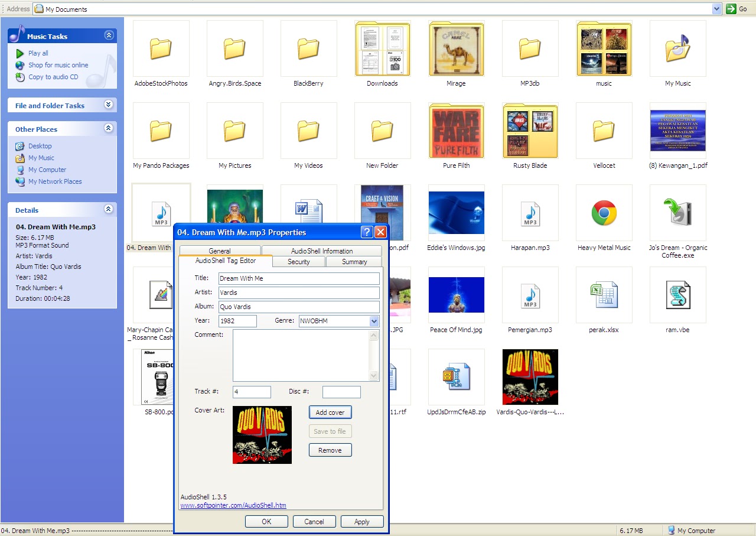This screenshot has width=756, height=536.
Task: Click the Add cover button
Action: click(x=330, y=412)
